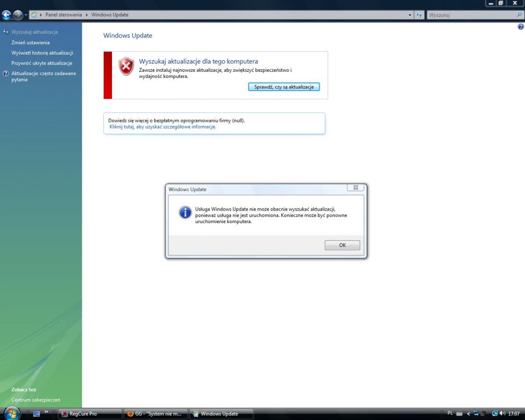Click the Back arrow navigation button
The width and height of the screenshot is (525, 420).
tap(7, 15)
